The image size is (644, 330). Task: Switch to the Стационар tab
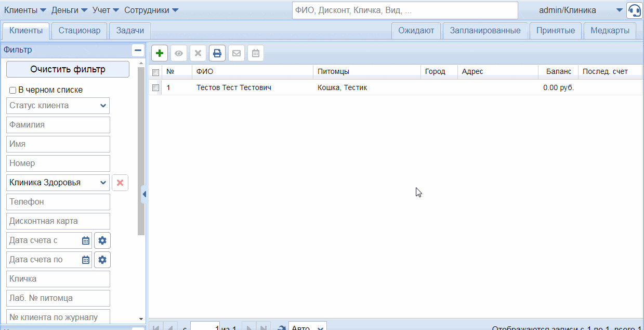point(80,31)
